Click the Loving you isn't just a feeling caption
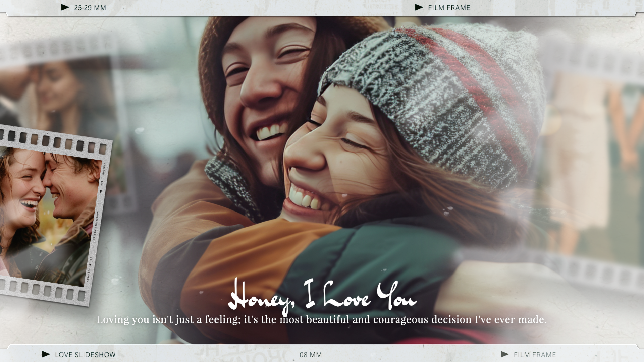This screenshot has height=362, width=644. (322, 320)
